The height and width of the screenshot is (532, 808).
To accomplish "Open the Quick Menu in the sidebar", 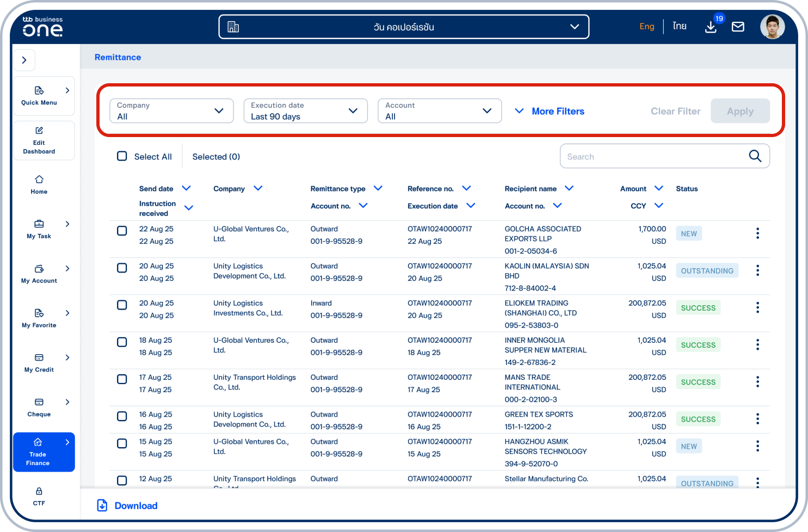I will pyautogui.click(x=39, y=96).
